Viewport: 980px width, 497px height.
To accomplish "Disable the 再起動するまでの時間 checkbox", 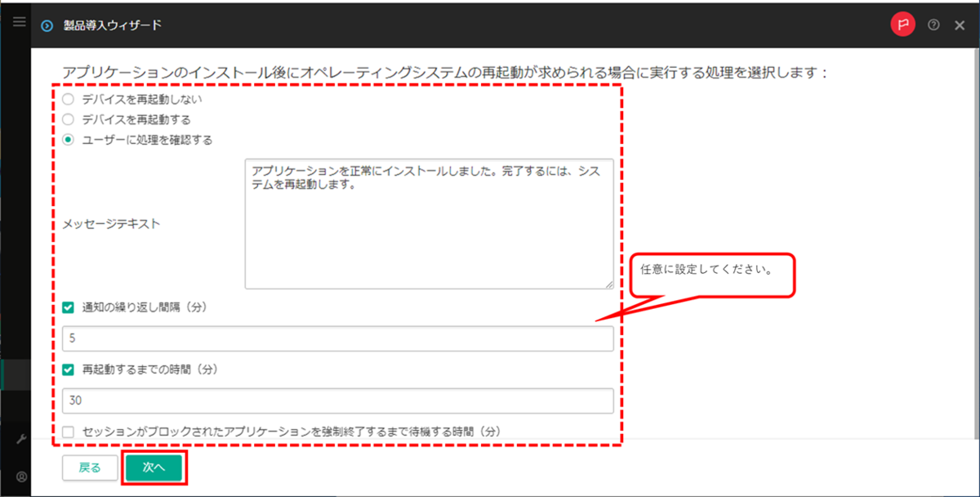I will coord(67,370).
